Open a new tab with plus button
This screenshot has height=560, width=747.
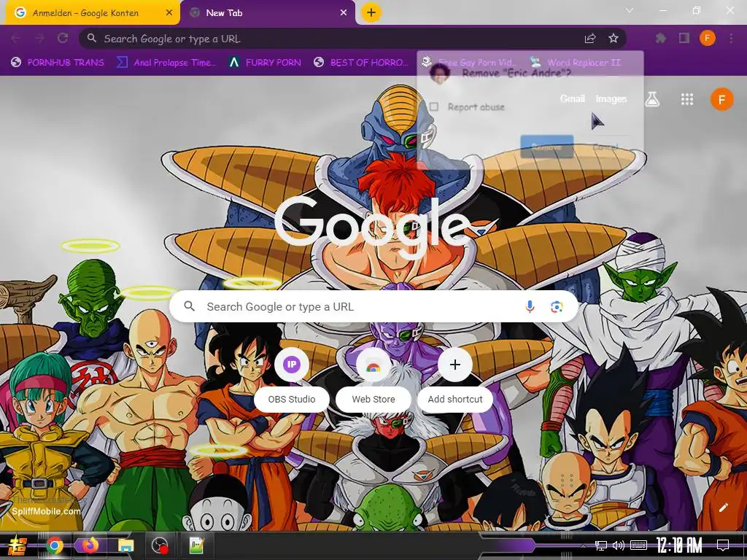(x=371, y=12)
